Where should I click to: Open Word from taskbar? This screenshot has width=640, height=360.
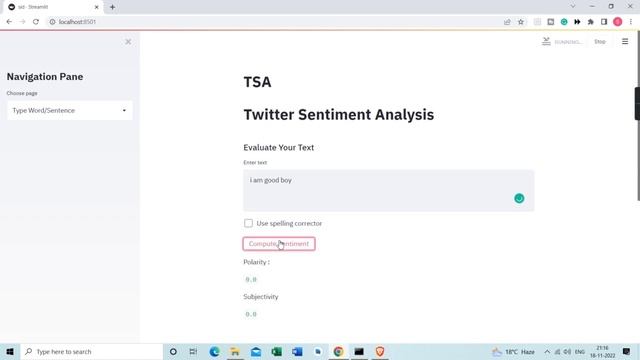point(297,351)
